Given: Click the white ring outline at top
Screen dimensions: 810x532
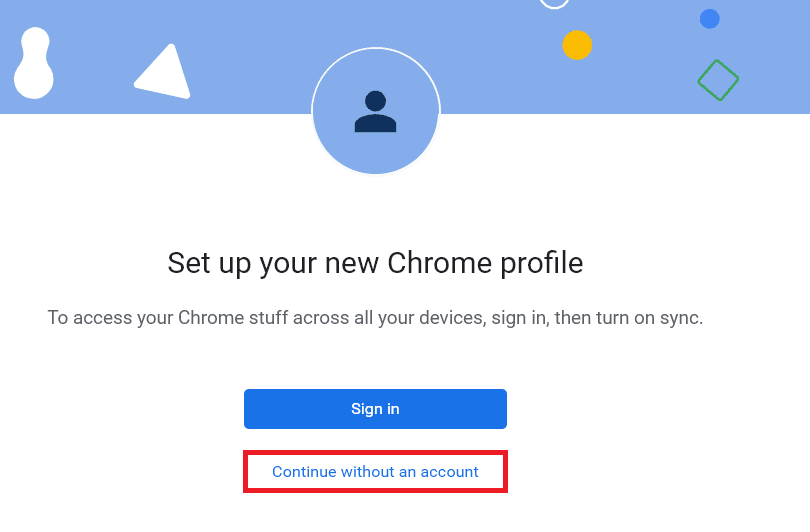Looking at the screenshot, I should coord(554,3).
